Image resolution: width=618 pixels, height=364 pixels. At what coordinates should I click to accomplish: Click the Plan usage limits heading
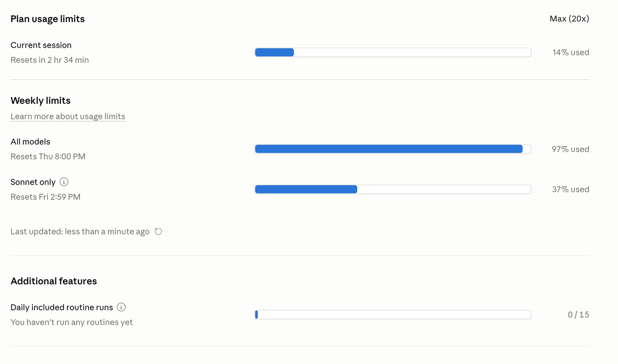coord(48,19)
